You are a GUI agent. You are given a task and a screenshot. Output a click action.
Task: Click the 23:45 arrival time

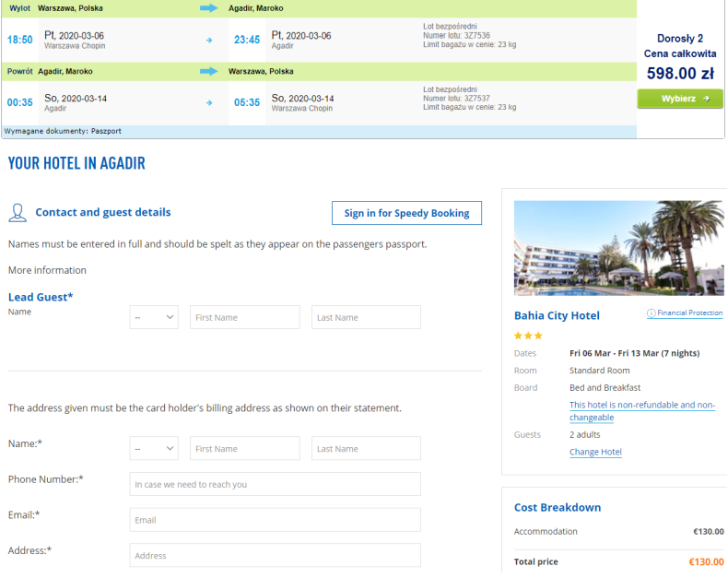tap(247, 40)
